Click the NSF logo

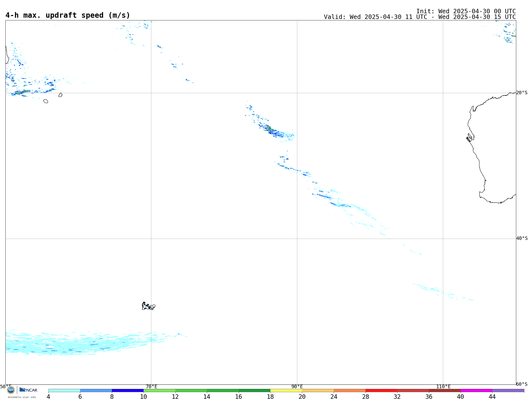click(x=11, y=390)
